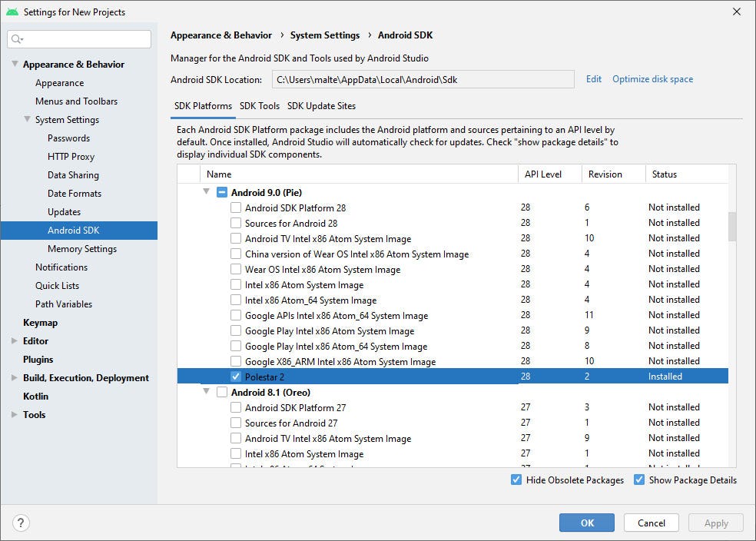Click the API Level column header
The width and height of the screenshot is (756, 541).
tap(549, 174)
